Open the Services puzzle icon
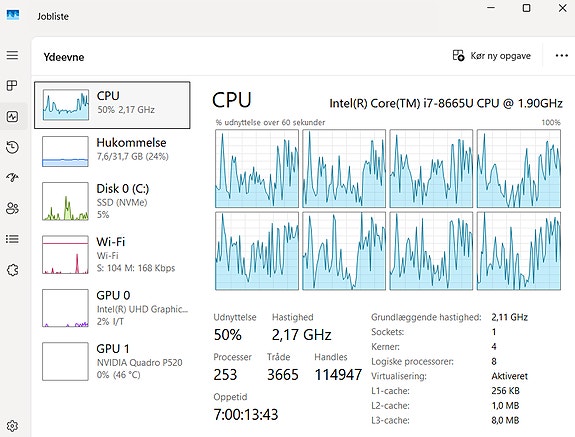The width and height of the screenshot is (575, 437). (x=12, y=270)
